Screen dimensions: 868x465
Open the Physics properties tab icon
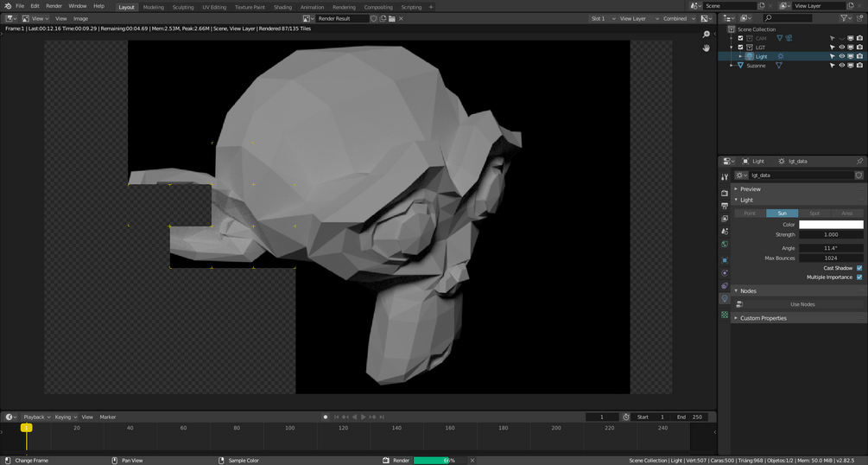coord(725,272)
